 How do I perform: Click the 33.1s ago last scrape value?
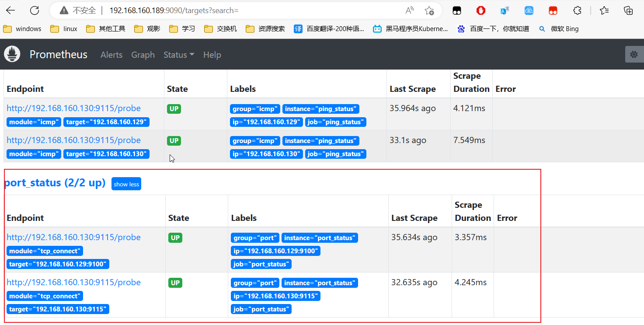pos(408,140)
